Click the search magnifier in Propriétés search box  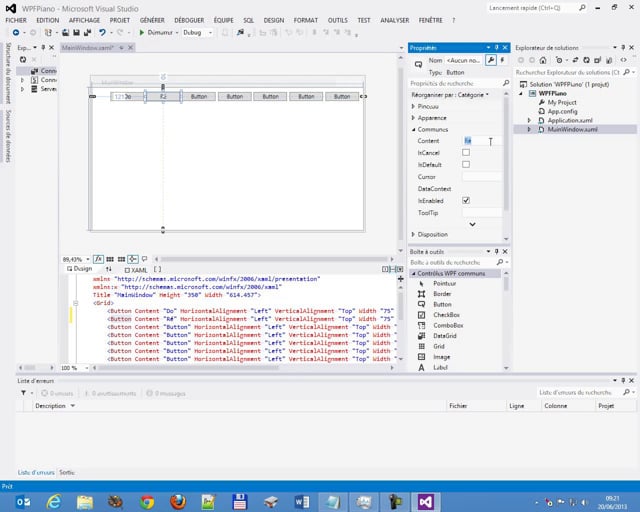(x=506, y=83)
